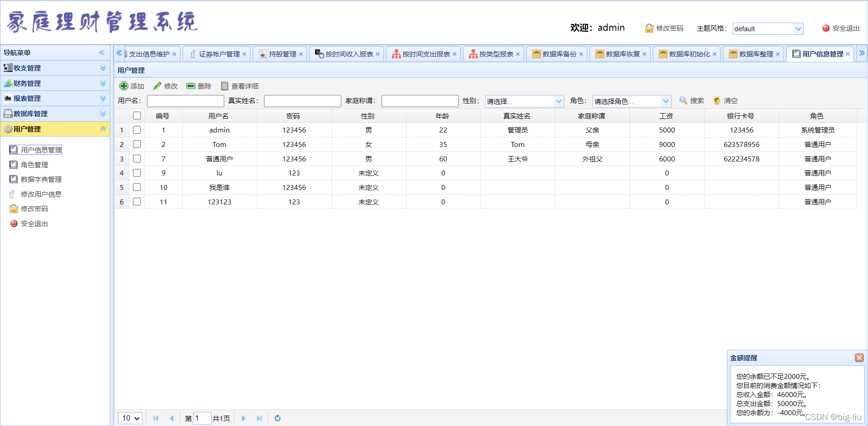Viewport: 868px width, 426px height.
Task: Click the 清空 clear icon
Action: (x=717, y=100)
